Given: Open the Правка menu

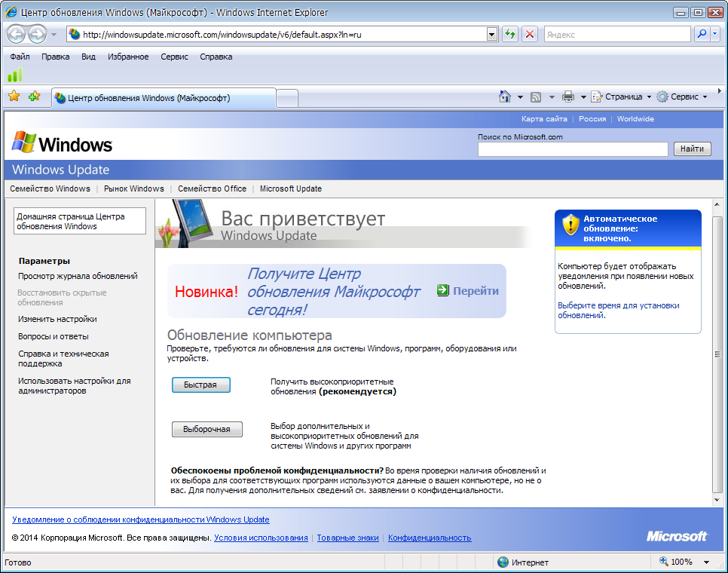Looking at the screenshot, I should pos(55,57).
